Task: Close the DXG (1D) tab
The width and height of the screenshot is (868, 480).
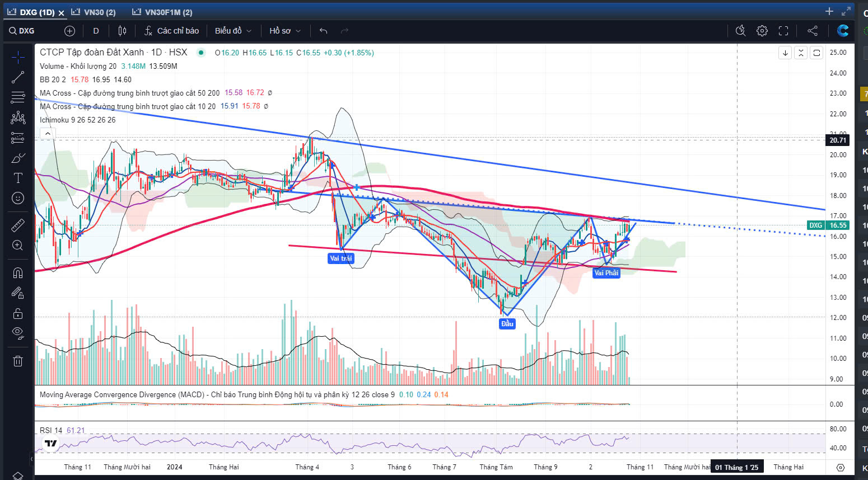Action: pyautogui.click(x=62, y=12)
